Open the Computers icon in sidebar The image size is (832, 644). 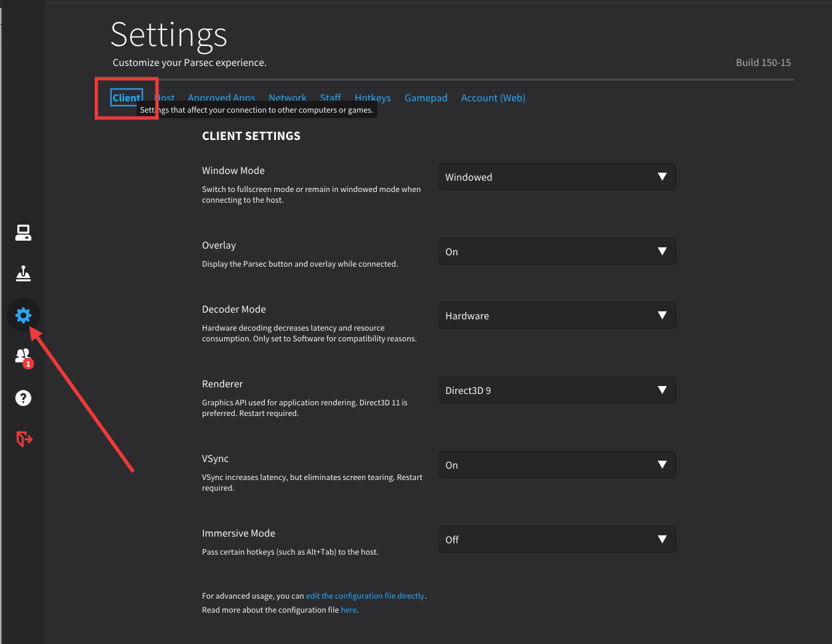point(23,233)
